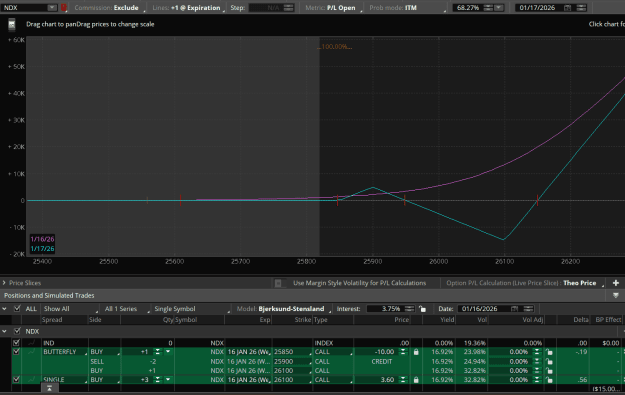Toggle Vol Adj lock on the 25850 CALL leg
The height and width of the screenshot is (395, 625).
(549, 352)
